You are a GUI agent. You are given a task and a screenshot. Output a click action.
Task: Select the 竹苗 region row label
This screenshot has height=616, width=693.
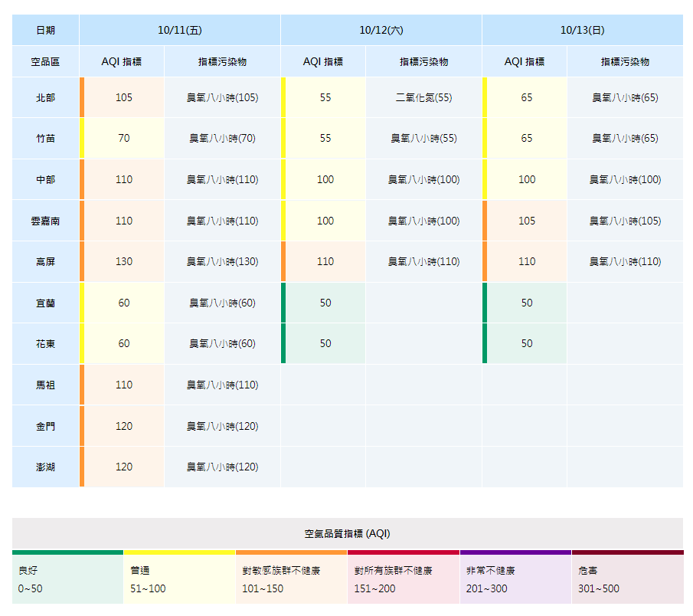pos(45,139)
